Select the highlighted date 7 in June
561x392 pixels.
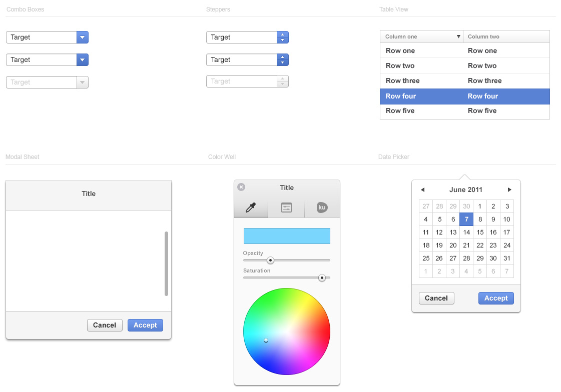[x=466, y=219]
